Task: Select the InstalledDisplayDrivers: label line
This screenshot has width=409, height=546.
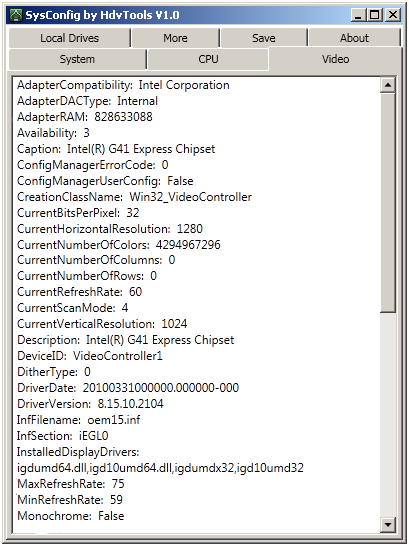Action: click(78, 452)
